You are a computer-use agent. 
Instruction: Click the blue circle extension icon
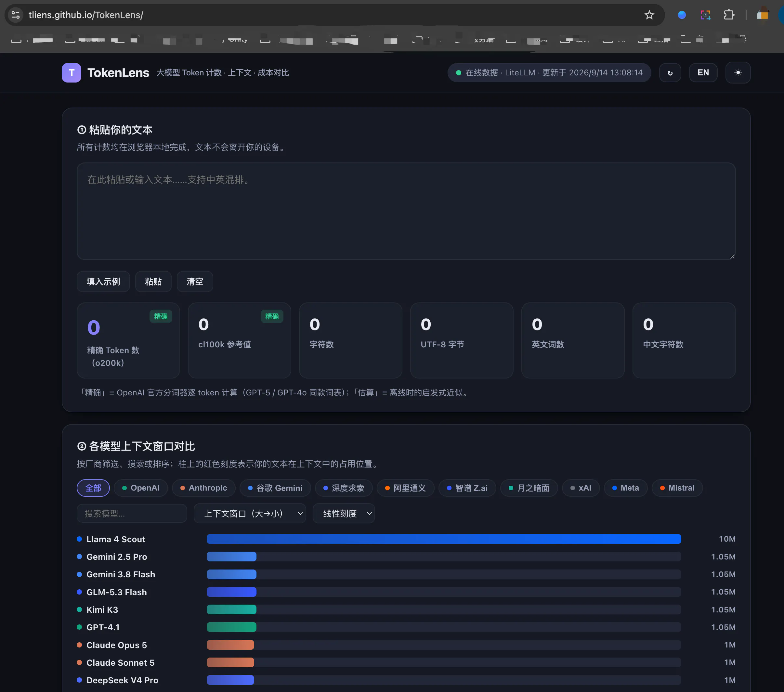[x=682, y=15]
